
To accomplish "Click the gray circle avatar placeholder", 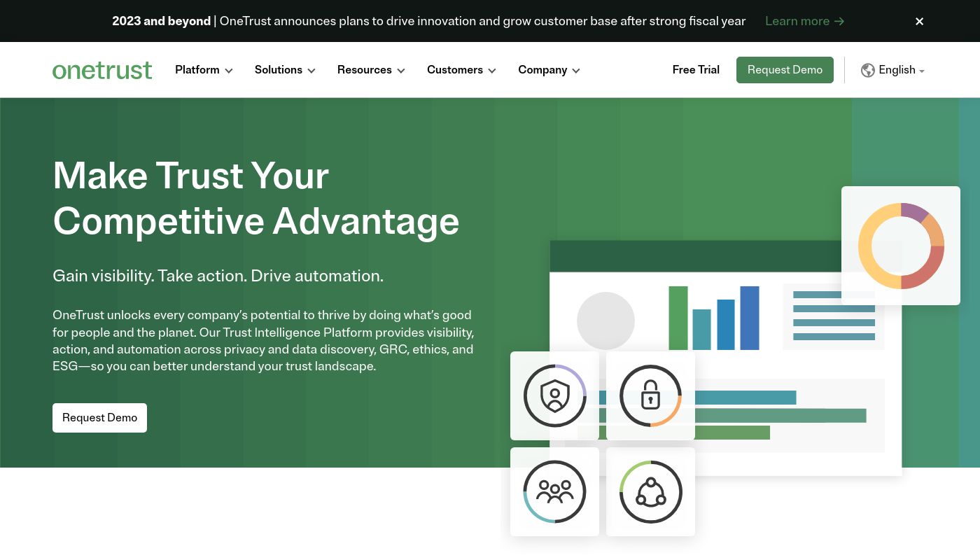I will tap(605, 321).
